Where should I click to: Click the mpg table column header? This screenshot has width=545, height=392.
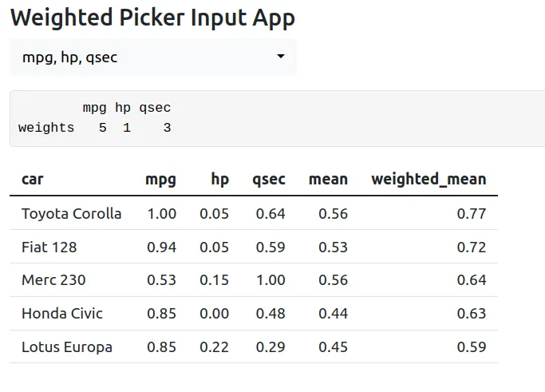(x=160, y=179)
